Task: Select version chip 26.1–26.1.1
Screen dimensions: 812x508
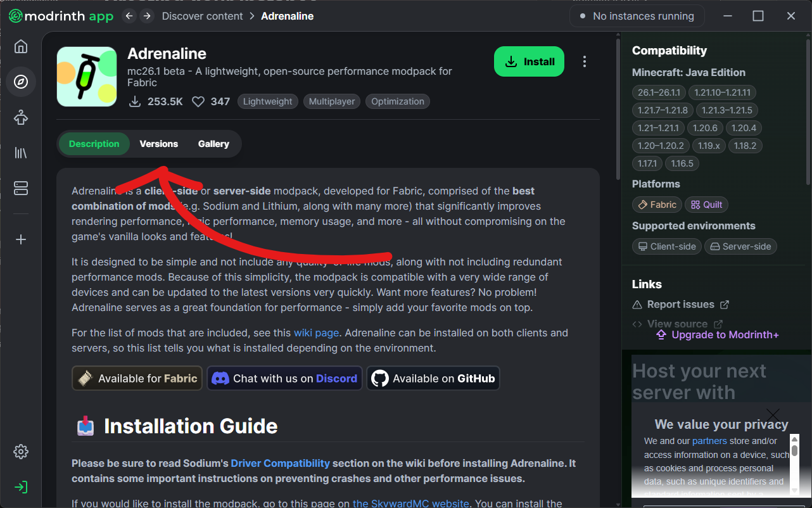Action: (x=659, y=92)
